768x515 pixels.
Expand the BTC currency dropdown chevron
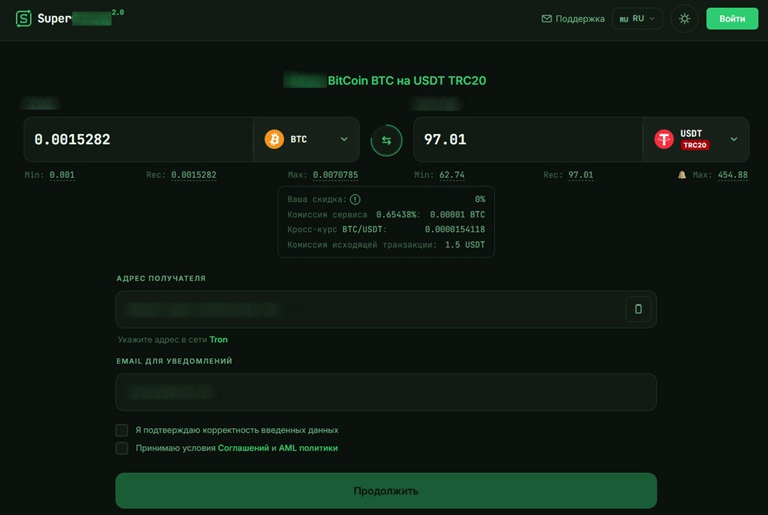click(x=344, y=139)
